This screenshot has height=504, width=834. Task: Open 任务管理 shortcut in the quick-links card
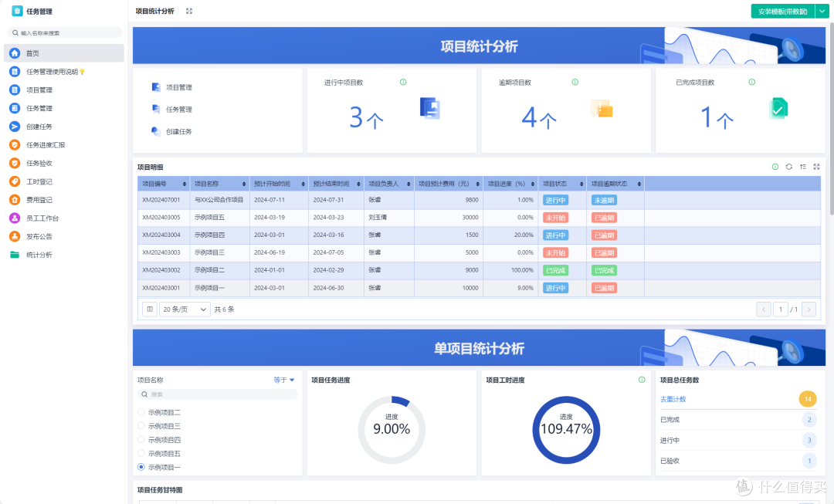tap(171, 110)
